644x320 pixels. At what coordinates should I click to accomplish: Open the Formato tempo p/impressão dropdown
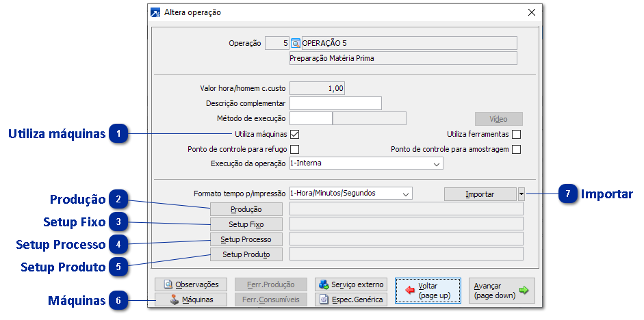coord(351,194)
